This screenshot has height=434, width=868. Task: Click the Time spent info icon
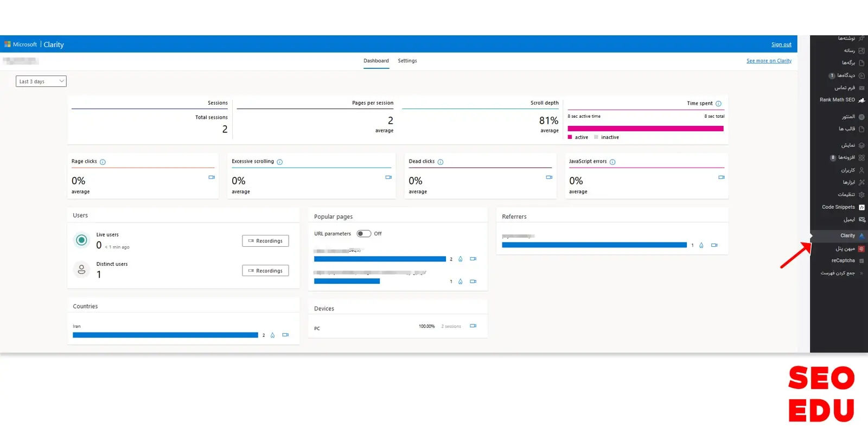tap(718, 104)
